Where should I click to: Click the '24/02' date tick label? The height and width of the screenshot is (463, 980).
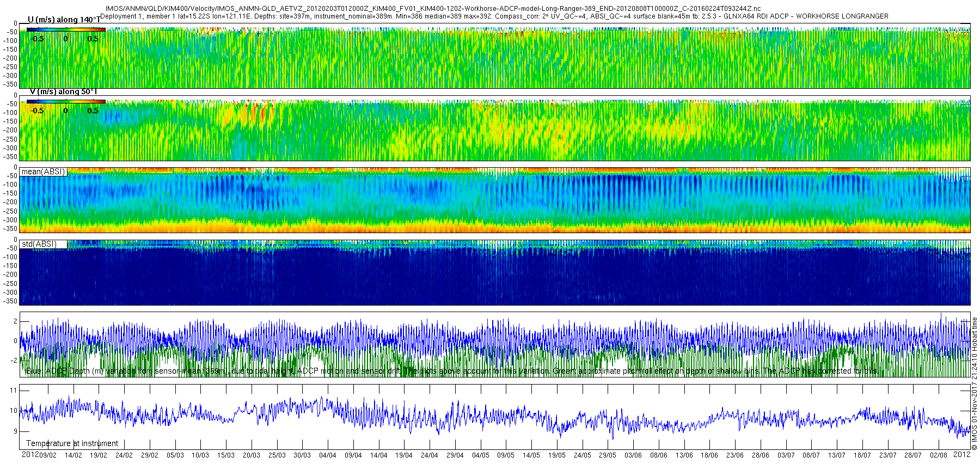[x=124, y=455]
